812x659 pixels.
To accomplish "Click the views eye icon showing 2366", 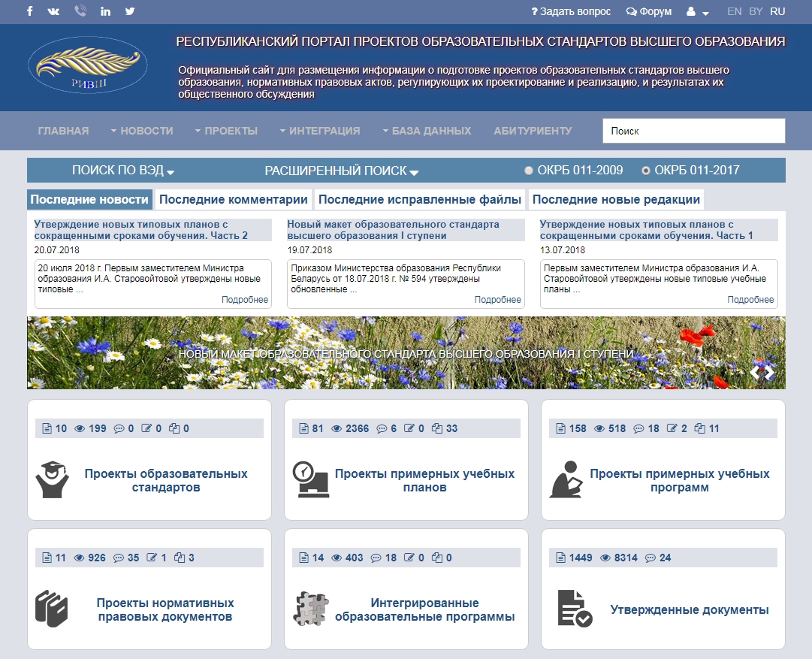I will click(x=337, y=428).
